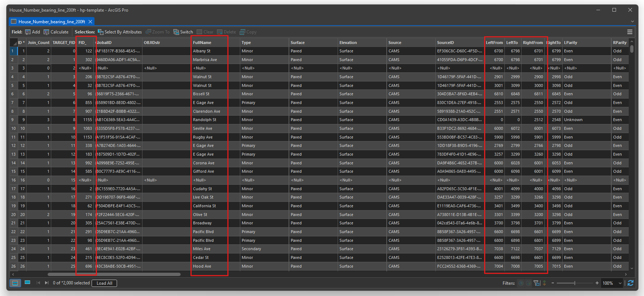The height and width of the screenshot is (296, 644).
Task: Switch the current selection
Action: coord(183,32)
